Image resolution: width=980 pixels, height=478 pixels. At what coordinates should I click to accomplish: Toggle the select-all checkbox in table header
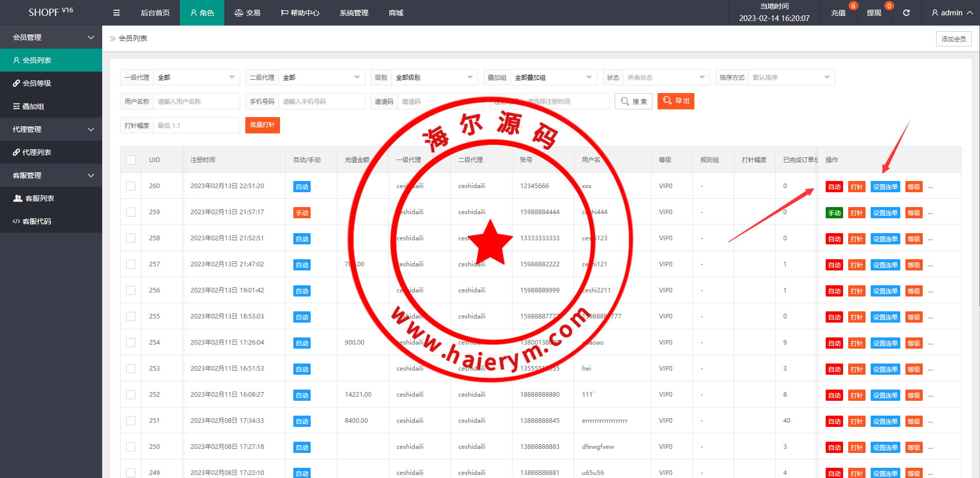pyautogui.click(x=131, y=160)
